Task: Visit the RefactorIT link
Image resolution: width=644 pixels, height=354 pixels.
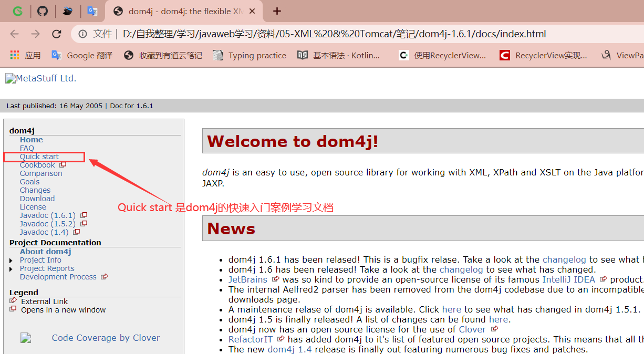Action: [251, 339]
